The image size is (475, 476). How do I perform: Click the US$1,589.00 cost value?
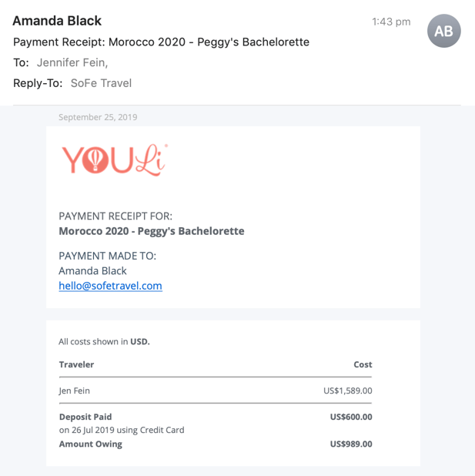pos(348,391)
